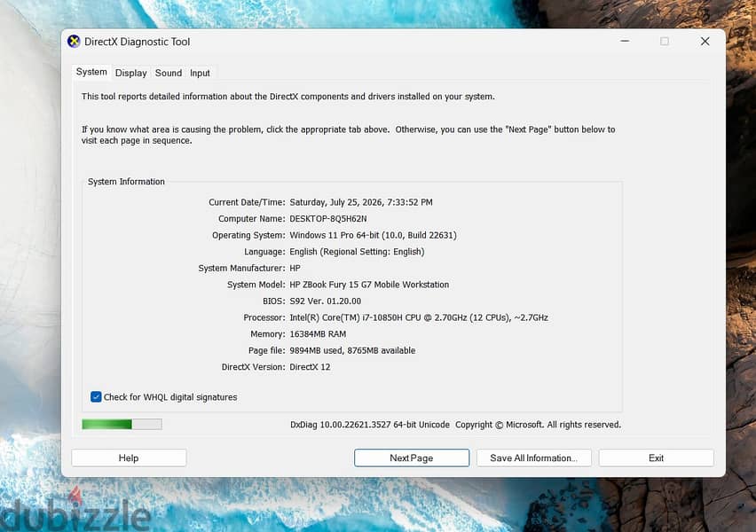Click the Copyright Microsoft text
This screenshot has width=756, height=532.
click(538, 425)
